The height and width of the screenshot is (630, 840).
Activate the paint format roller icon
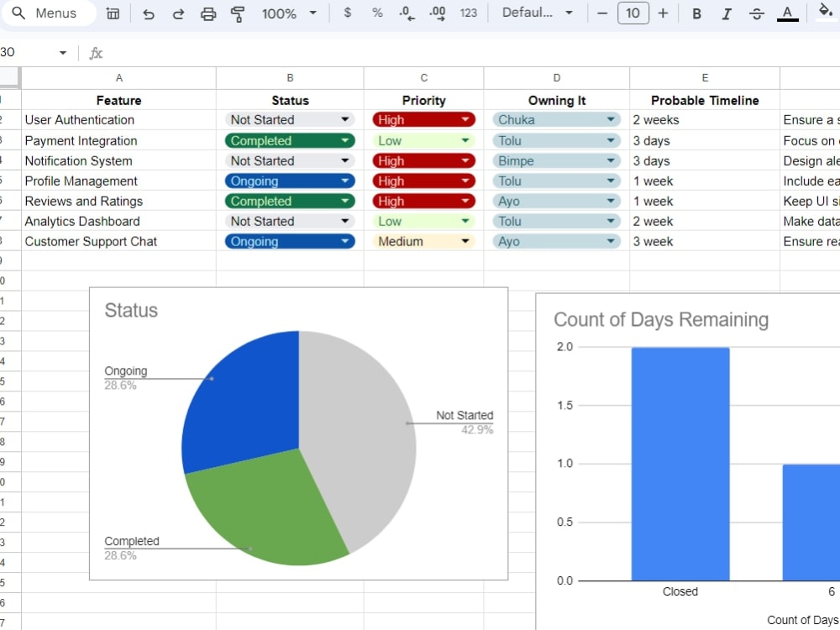[x=238, y=14]
